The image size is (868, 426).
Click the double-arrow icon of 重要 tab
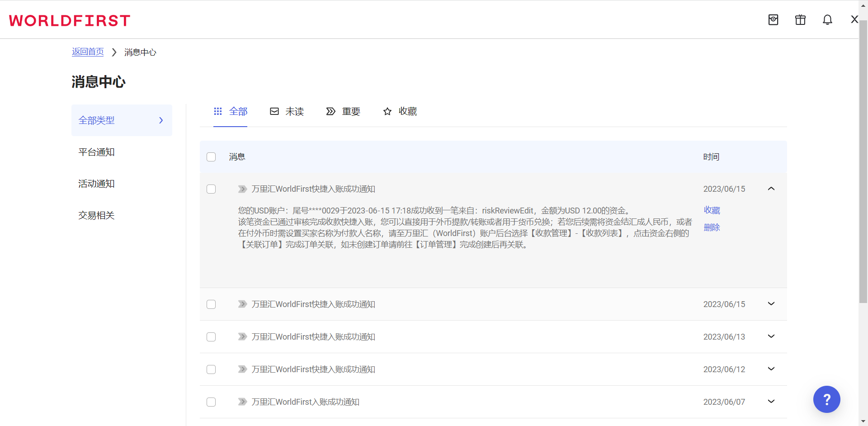pyautogui.click(x=331, y=112)
